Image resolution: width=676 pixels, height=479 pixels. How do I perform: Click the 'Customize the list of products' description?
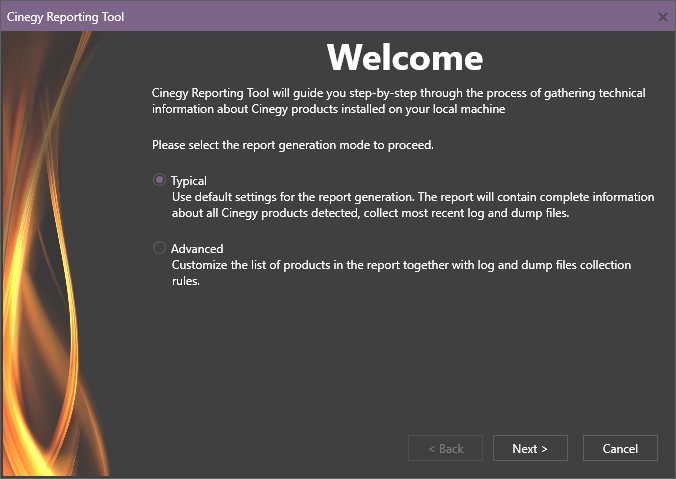click(x=401, y=272)
